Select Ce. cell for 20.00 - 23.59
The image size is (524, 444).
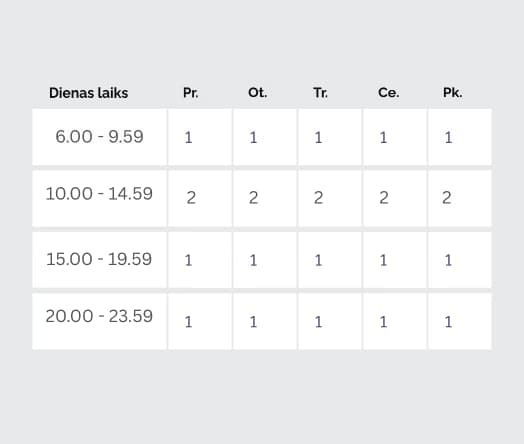(x=395, y=321)
